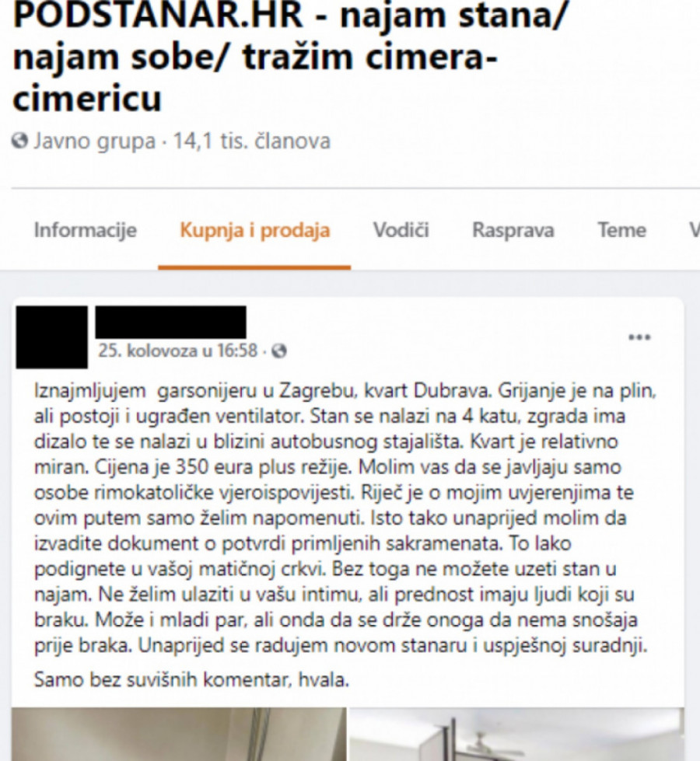The width and height of the screenshot is (700, 761).
Task: Click the line Samo bez suvišnih komentar
Action: point(191,679)
